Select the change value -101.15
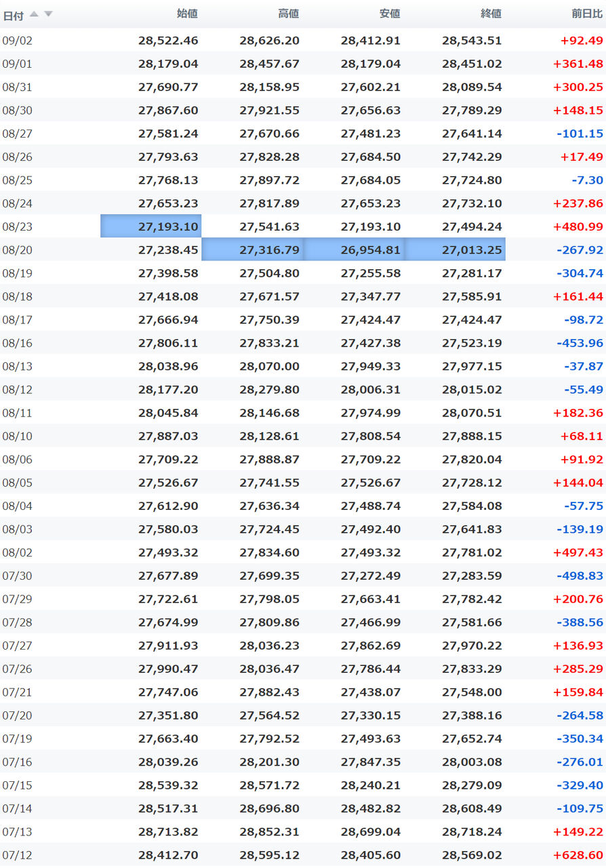The image size is (606, 868). click(580, 134)
